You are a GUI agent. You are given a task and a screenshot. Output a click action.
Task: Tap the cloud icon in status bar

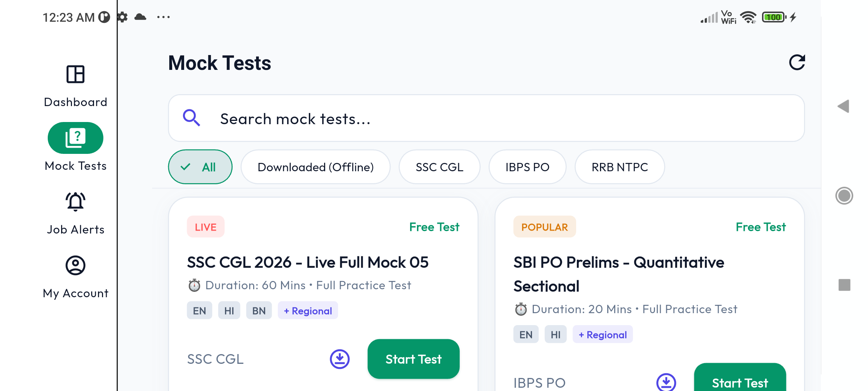tap(140, 17)
